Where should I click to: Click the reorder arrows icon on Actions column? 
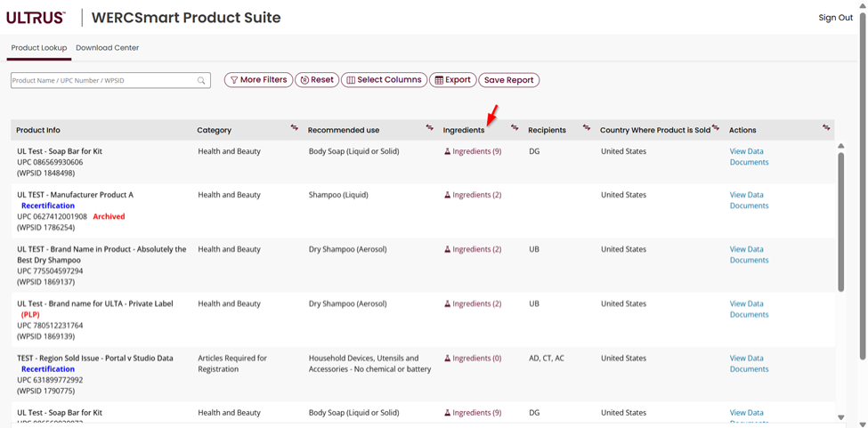(x=826, y=128)
